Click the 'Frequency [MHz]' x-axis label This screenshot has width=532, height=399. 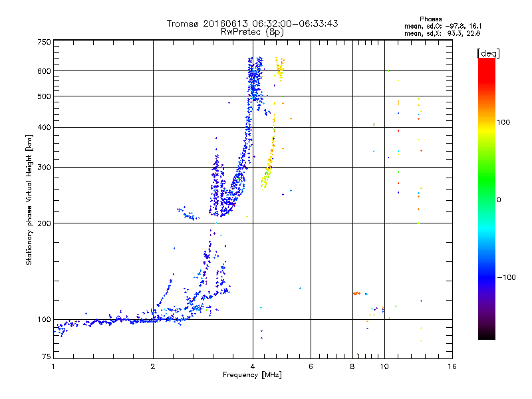pos(252,375)
